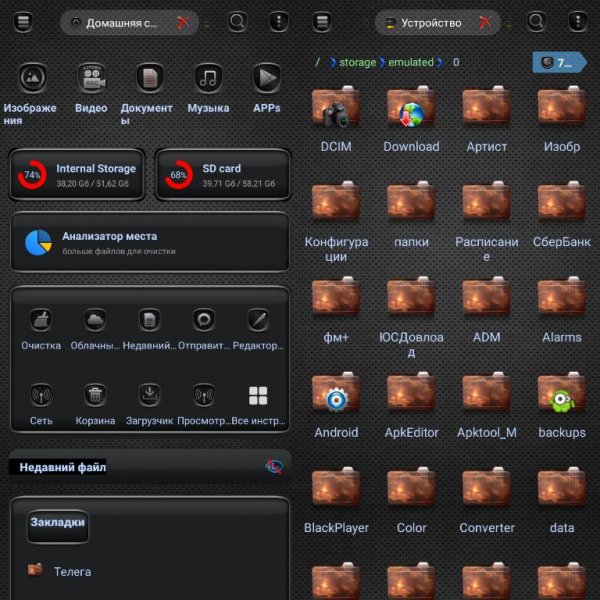Open the СберБанк folder
Screen dimensions: 600x600
pyautogui.click(x=562, y=202)
